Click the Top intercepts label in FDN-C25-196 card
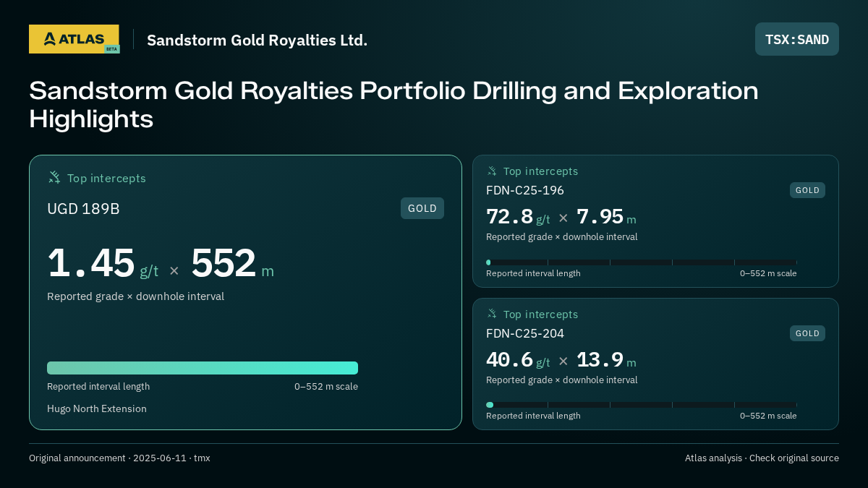The image size is (868, 488). point(540,171)
